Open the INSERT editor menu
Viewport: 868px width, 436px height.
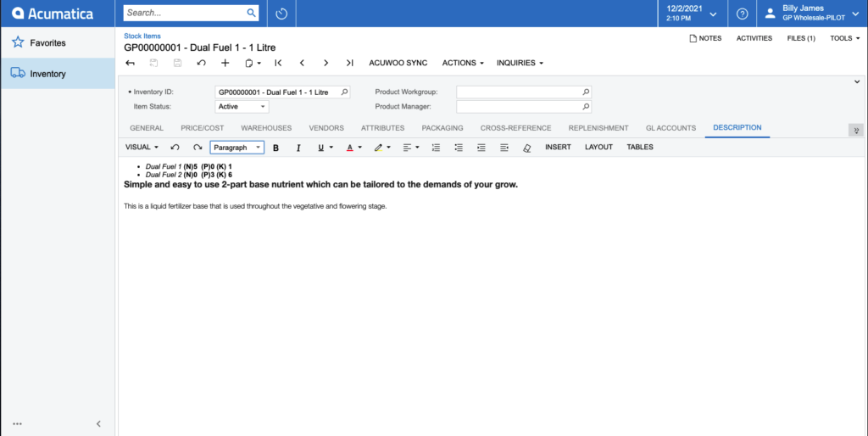point(558,148)
